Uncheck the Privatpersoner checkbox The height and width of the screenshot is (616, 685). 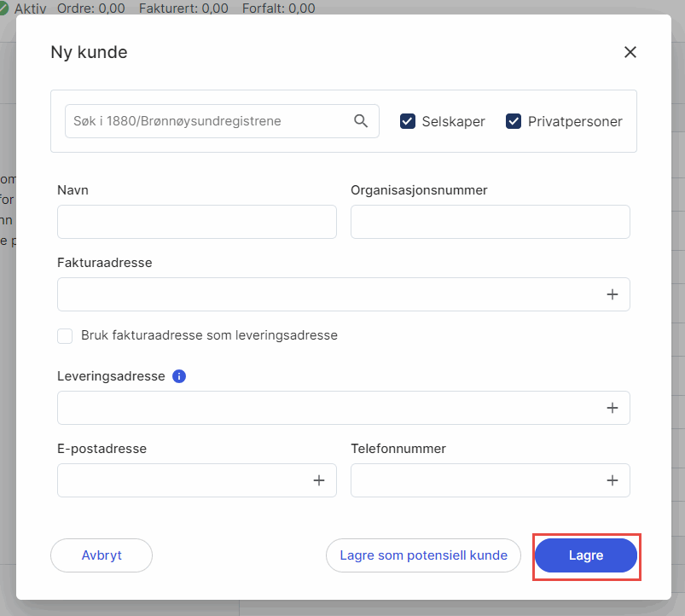(514, 121)
